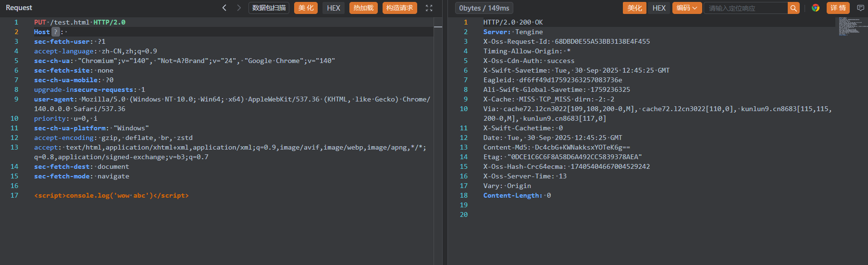Open response in Chrome browser icon
The height and width of the screenshot is (265, 868).
816,8
